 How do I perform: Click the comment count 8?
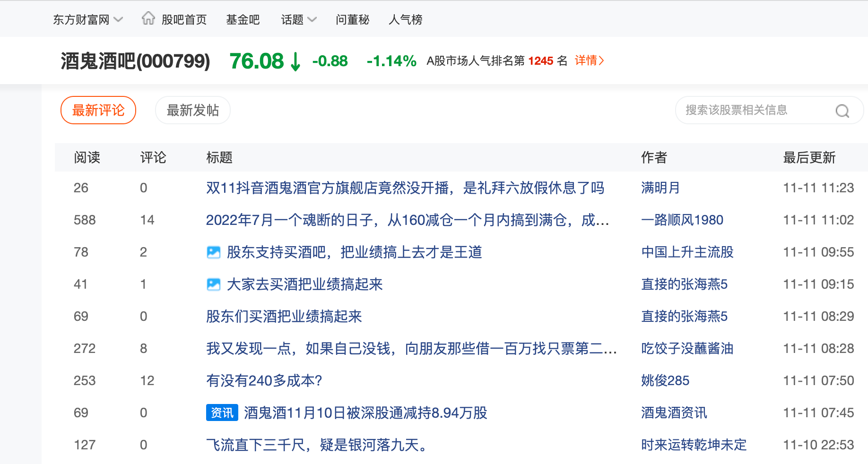coord(144,349)
